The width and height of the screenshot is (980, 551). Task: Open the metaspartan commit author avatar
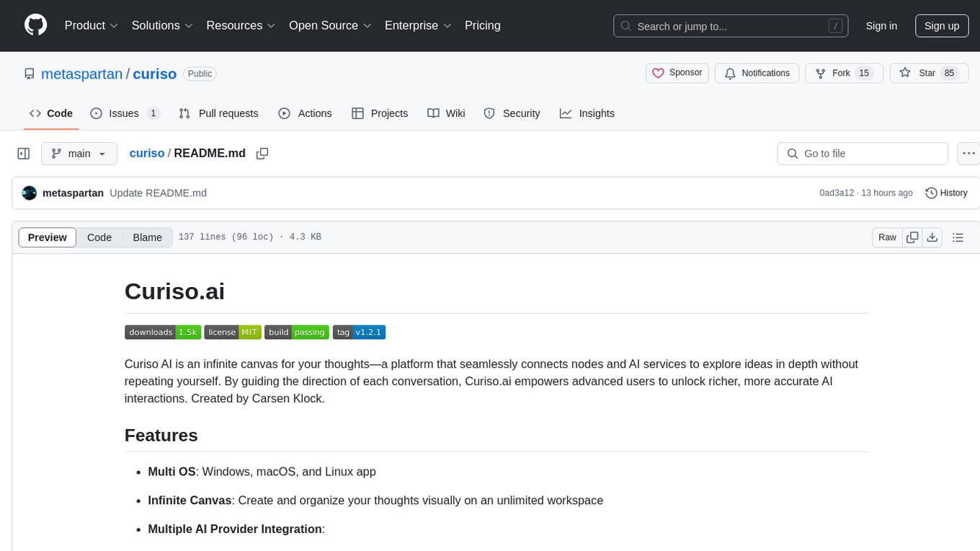[x=30, y=193]
